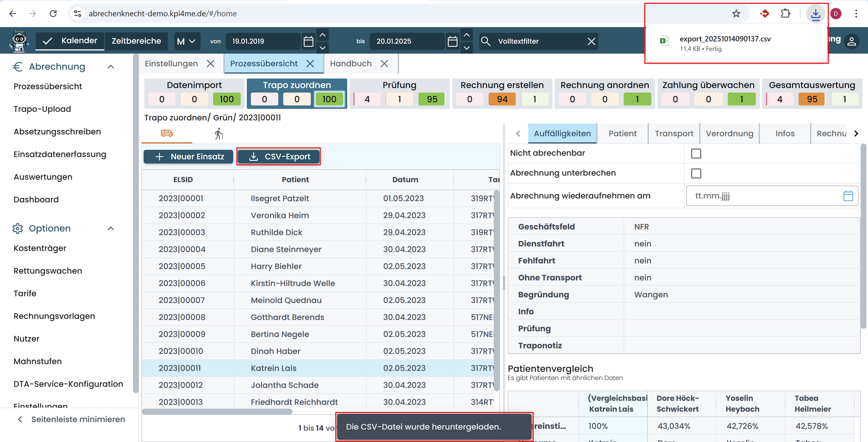The width and height of the screenshot is (868, 442).
Task: Click the Neuer Einsatz button
Action: (x=188, y=156)
